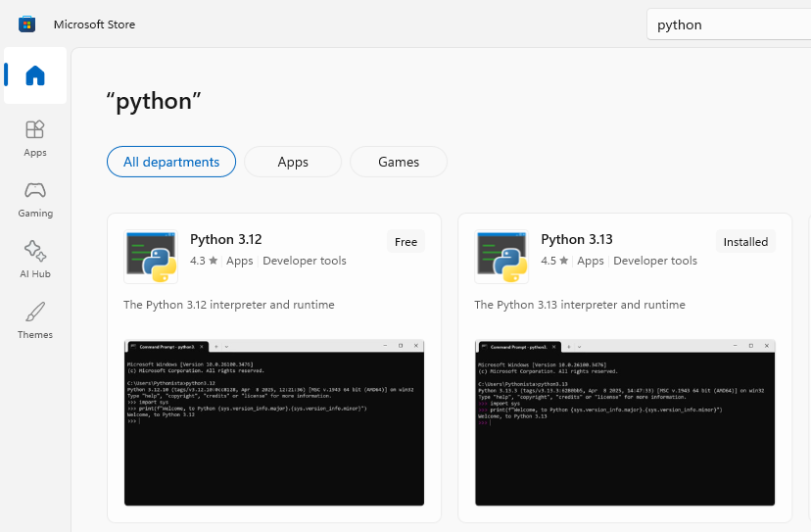Screen dimensions: 811x532
Task: Click the Installed button for Python 3.13
Action: coord(745,242)
